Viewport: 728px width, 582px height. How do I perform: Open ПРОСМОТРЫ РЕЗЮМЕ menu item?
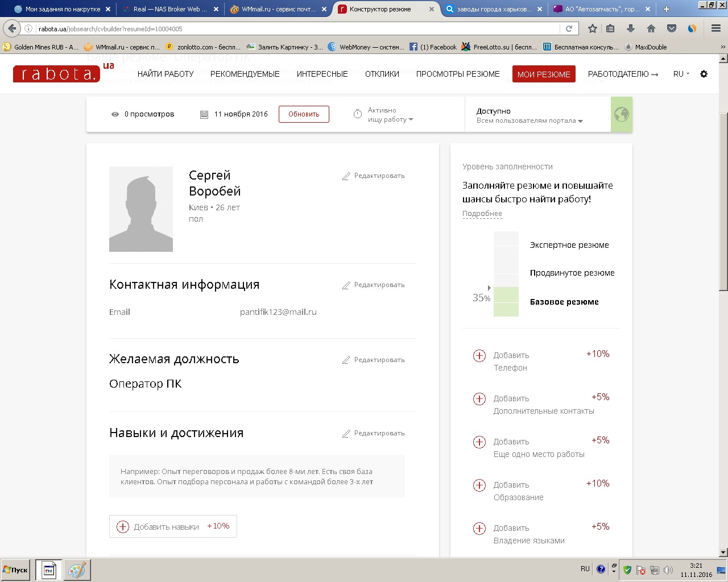tap(458, 74)
